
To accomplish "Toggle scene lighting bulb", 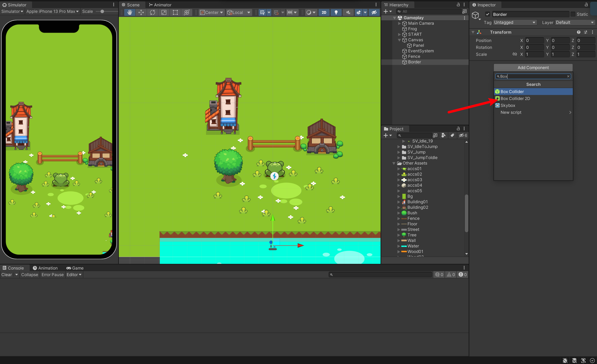I will tap(336, 12).
